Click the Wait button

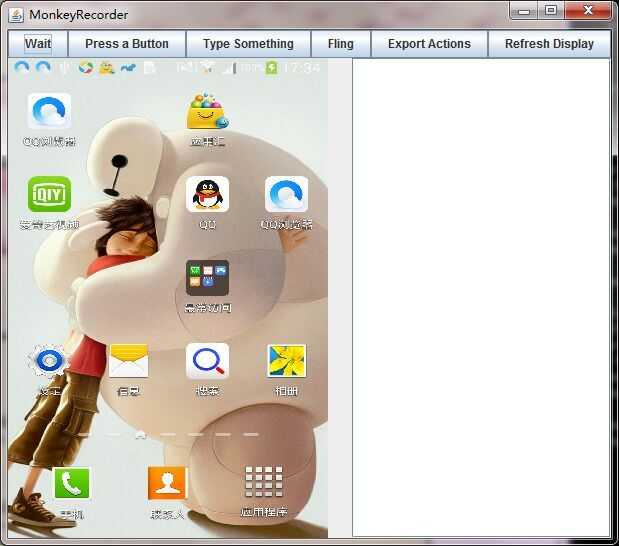pyautogui.click(x=38, y=43)
